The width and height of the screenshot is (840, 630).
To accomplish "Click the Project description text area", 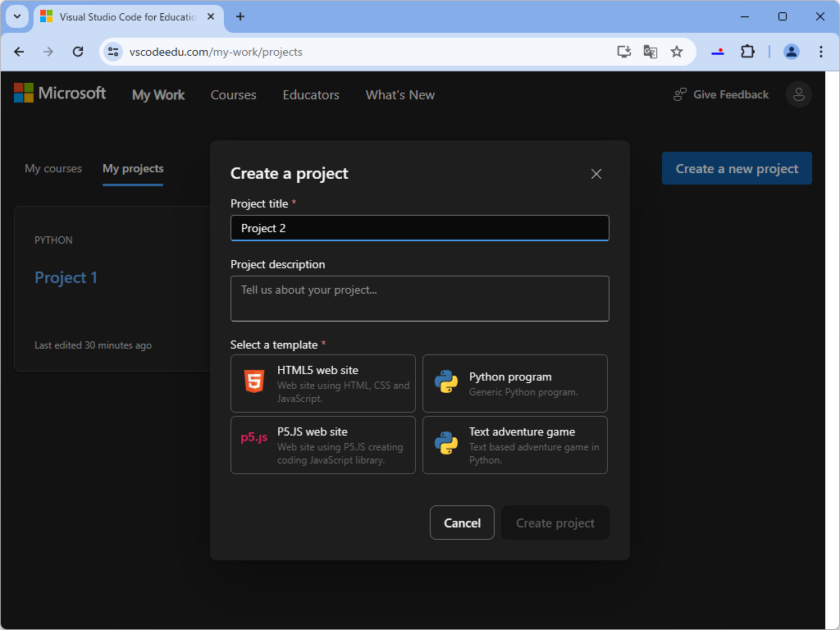I will point(420,299).
